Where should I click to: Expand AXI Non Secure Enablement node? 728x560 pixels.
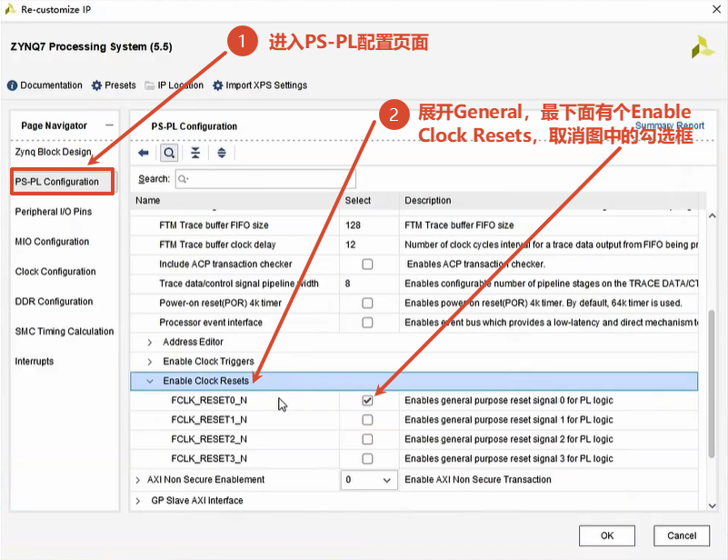click(138, 480)
